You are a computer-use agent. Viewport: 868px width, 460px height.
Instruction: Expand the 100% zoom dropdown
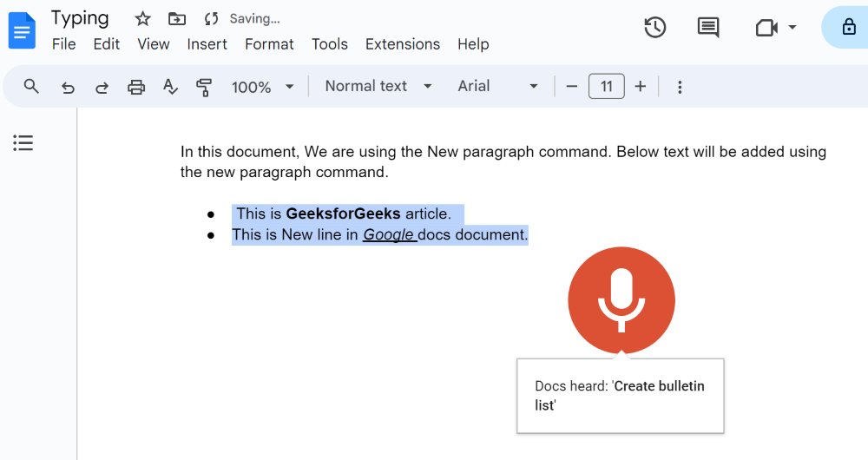click(x=263, y=87)
